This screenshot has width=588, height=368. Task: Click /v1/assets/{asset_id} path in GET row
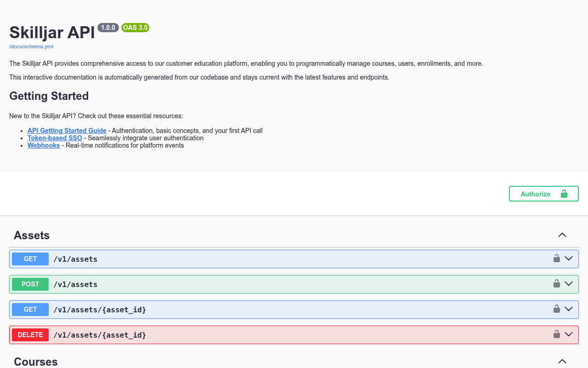100,310
